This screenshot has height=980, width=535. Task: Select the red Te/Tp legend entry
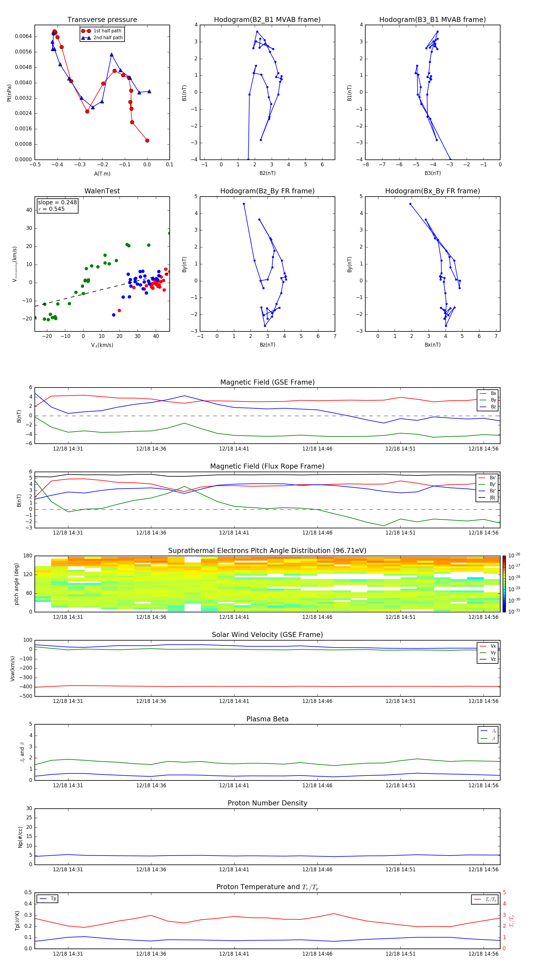485,899
